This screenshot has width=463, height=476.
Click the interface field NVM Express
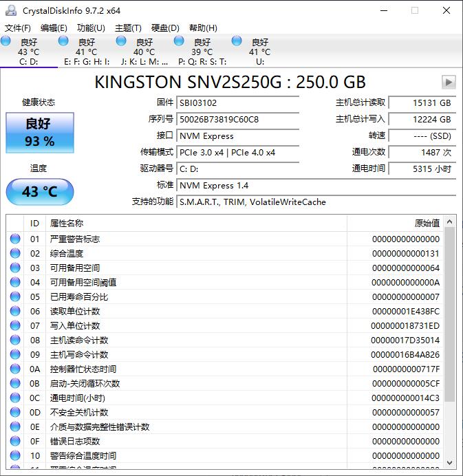point(238,136)
